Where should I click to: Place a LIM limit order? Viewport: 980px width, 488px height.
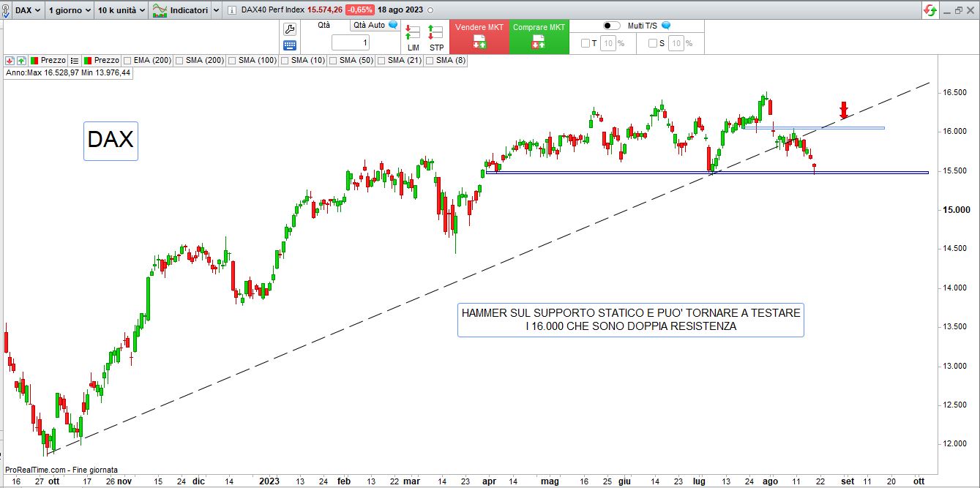(413, 37)
